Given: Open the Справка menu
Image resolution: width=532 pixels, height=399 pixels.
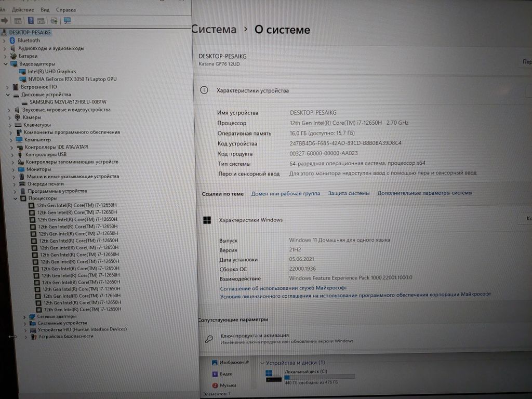Looking at the screenshot, I should pyautogui.click(x=65, y=10).
